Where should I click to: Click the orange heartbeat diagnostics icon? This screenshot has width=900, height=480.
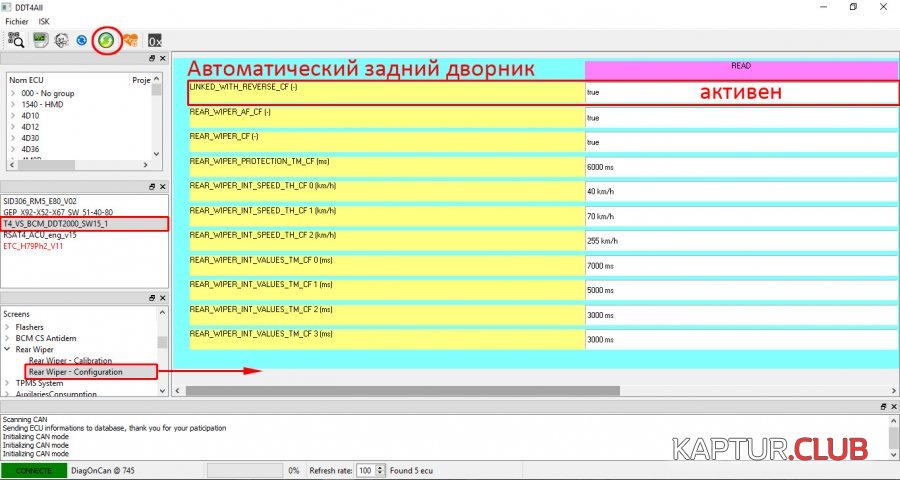[x=131, y=41]
